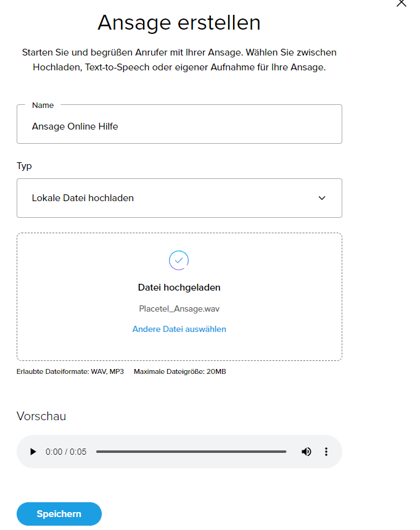This screenshot has height=530, width=420.
Task: Click the audio time 0:00 / 0:05
Action: pyautogui.click(x=66, y=452)
